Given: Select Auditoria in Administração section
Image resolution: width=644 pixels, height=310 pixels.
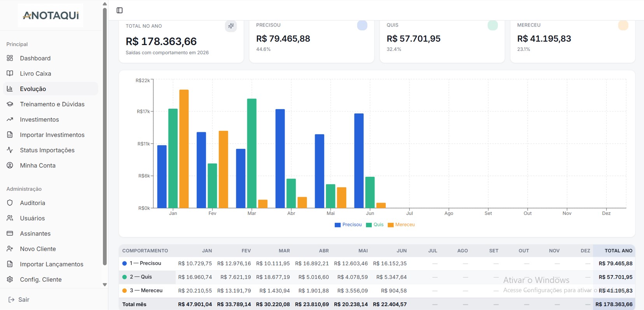Looking at the screenshot, I should point(51,203).
